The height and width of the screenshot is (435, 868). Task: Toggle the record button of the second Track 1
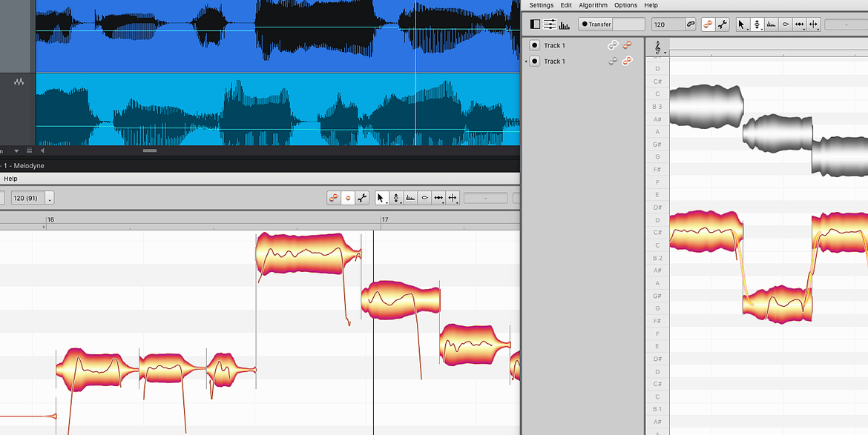point(535,62)
